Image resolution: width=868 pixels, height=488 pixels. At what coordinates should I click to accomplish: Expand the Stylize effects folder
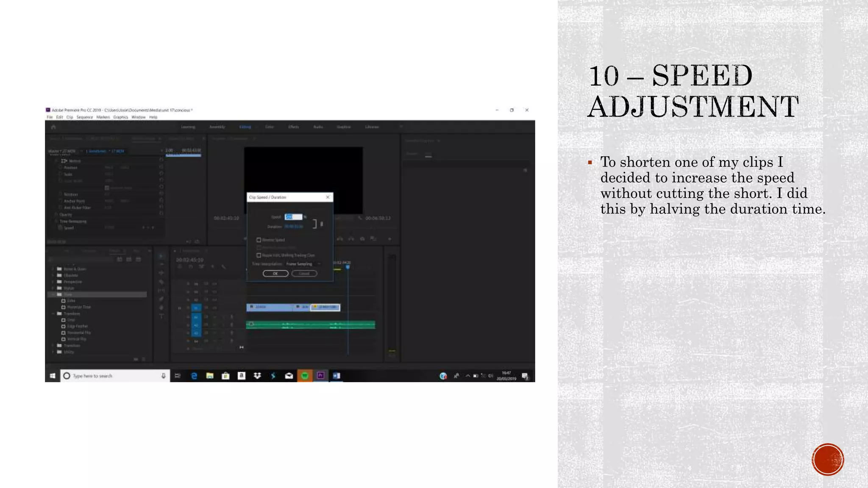pyautogui.click(x=53, y=288)
